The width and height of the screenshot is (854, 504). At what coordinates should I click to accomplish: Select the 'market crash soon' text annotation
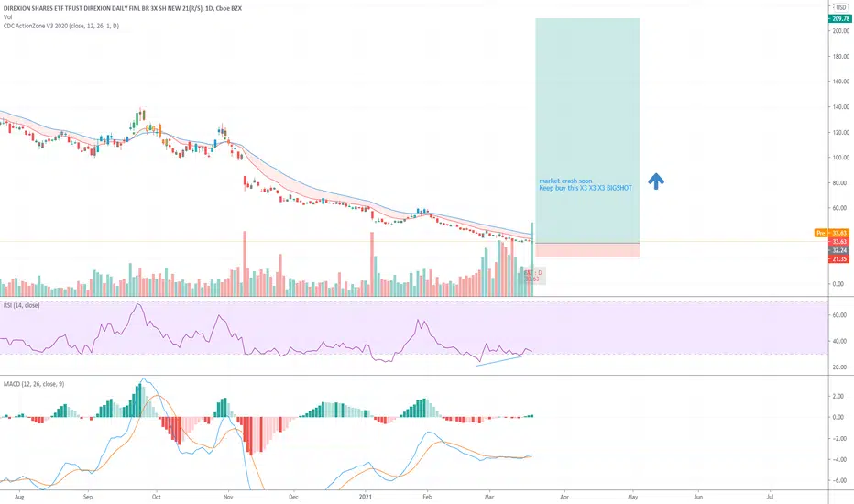pos(565,181)
